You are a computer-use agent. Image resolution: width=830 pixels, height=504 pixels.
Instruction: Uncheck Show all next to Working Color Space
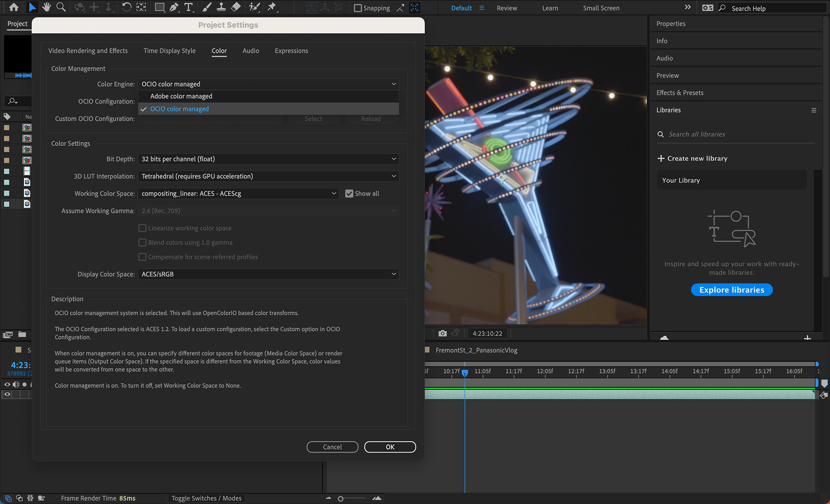pyautogui.click(x=349, y=193)
